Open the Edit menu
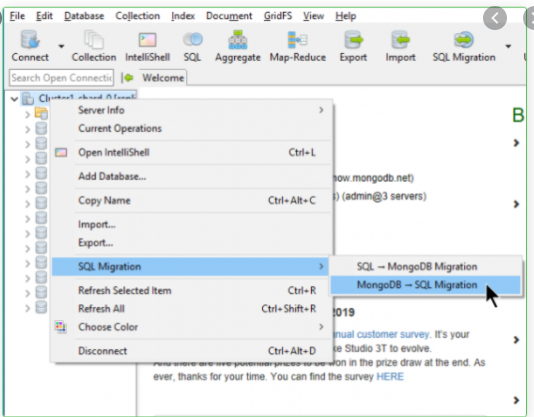Image resolution: width=534 pixels, height=417 pixels. coord(44,16)
